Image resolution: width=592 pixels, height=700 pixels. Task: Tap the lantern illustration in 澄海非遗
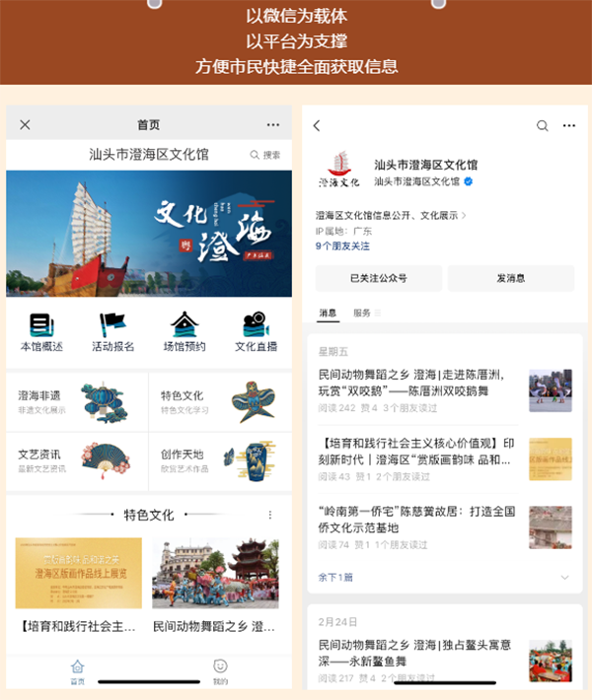point(105,402)
